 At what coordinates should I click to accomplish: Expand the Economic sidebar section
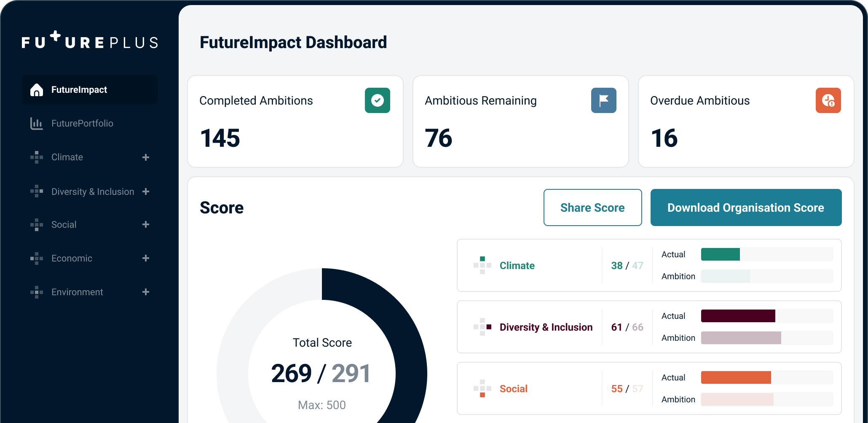coord(146,258)
